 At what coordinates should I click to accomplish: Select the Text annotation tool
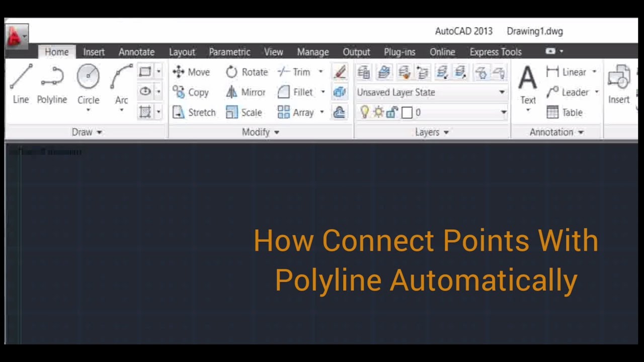(528, 84)
